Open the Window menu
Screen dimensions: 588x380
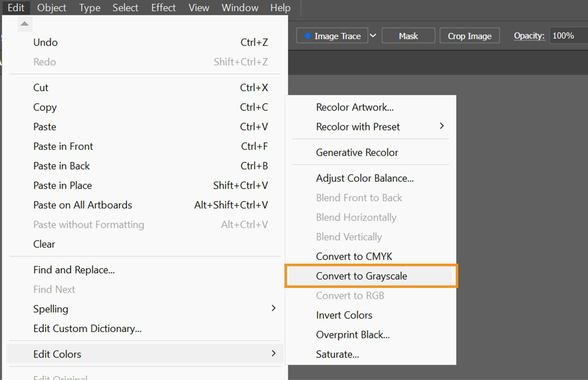pos(239,8)
